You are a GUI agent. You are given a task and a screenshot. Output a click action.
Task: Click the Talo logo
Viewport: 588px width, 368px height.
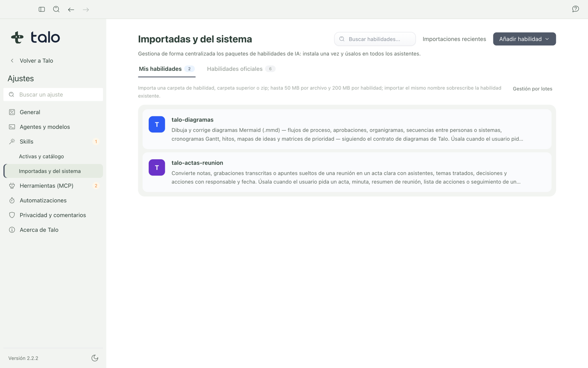click(35, 37)
